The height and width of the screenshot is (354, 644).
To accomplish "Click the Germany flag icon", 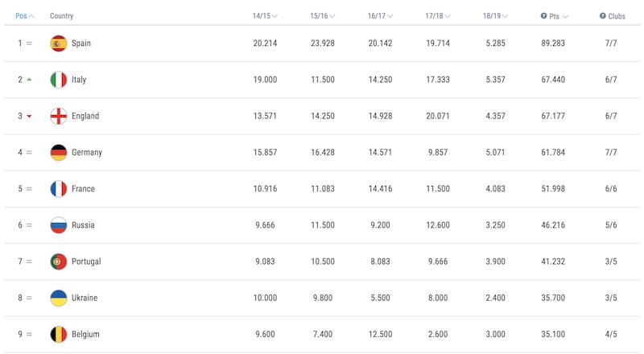I will [x=58, y=152].
